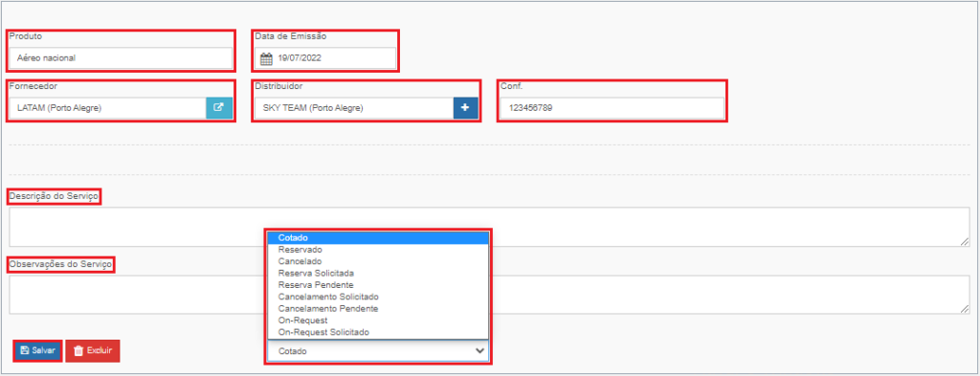The height and width of the screenshot is (376, 980).
Task: Click the Distribuidor field SKY TEAM (Porto Alegre)
Action: (x=354, y=108)
